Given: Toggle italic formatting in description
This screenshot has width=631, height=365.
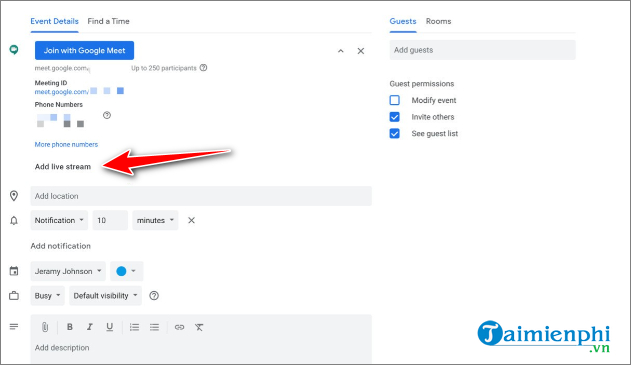Looking at the screenshot, I should pos(90,327).
